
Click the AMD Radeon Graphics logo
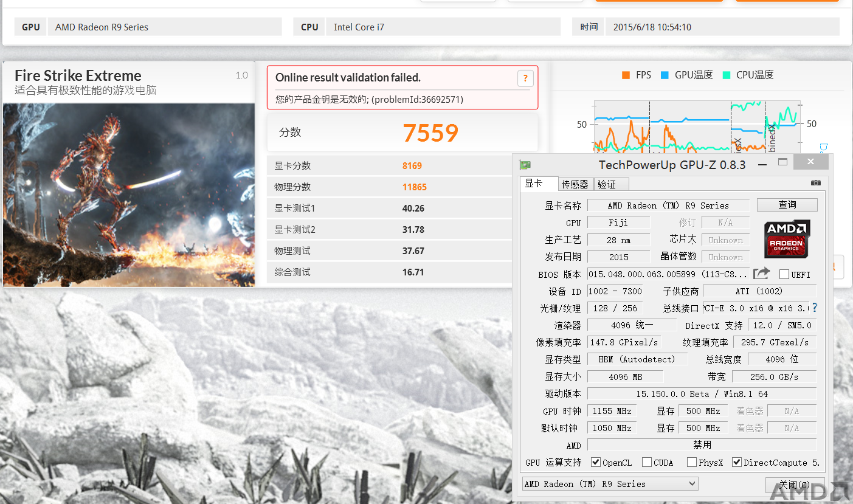[787, 238]
